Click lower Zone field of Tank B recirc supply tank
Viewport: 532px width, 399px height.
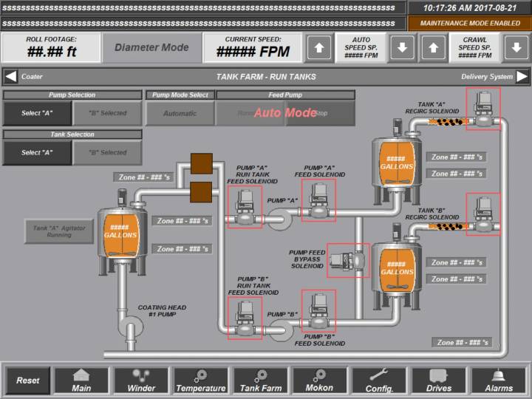tap(457, 279)
